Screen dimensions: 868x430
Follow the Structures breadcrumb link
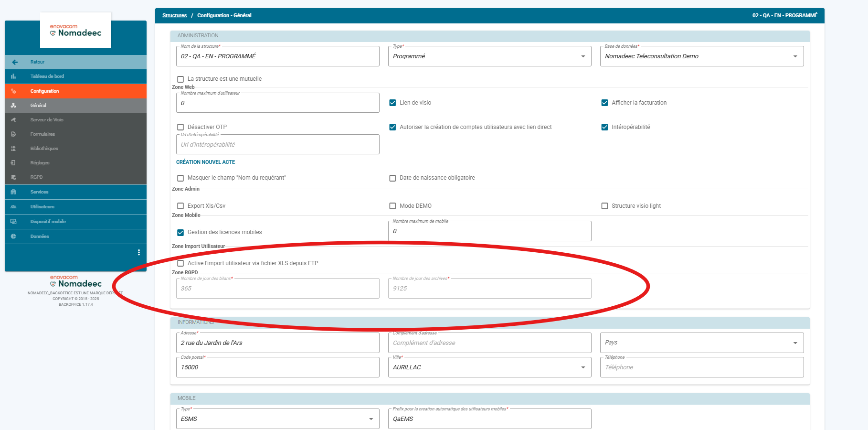tap(174, 15)
